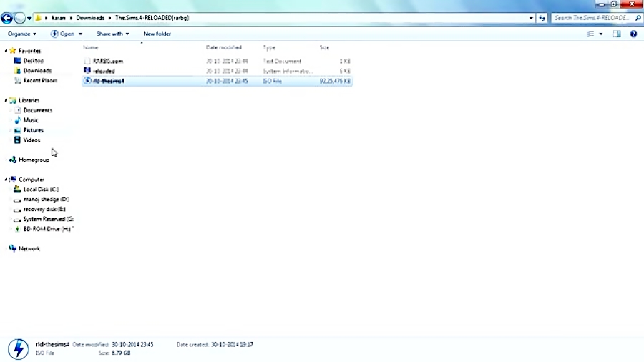Sort by the Size column header
Screen dimensions: 644x362
point(324,48)
